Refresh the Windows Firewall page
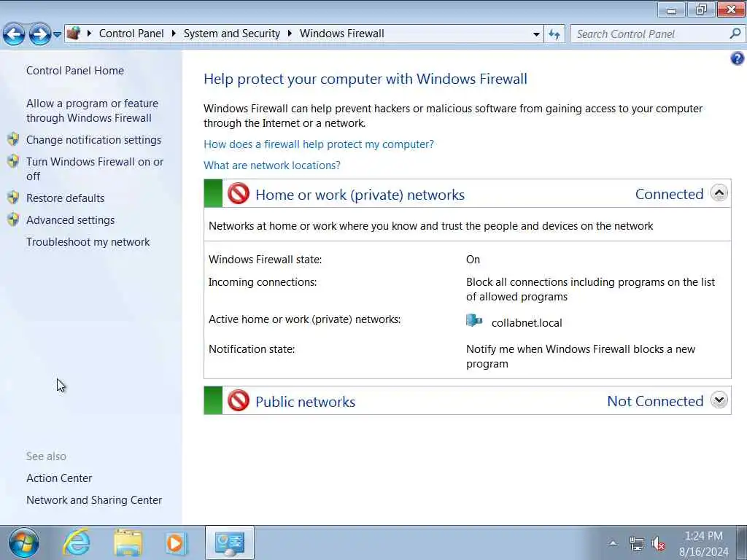This screenshot has height=560, width=747. pos(554,34)
